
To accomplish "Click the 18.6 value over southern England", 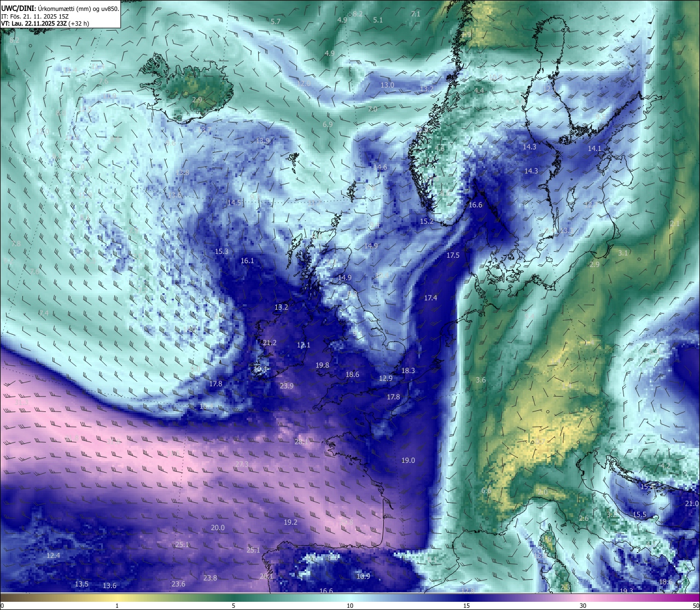I will [352, 374].
